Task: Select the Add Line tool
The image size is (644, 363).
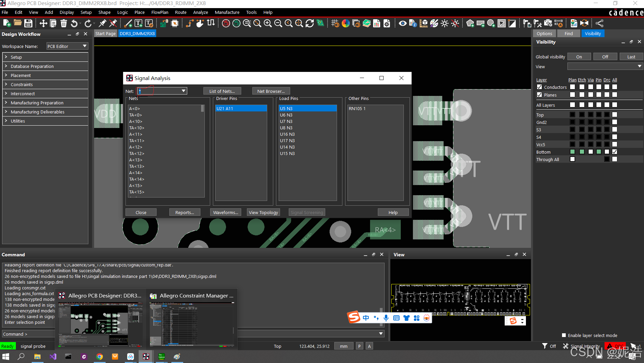Action: click(128, 23)
